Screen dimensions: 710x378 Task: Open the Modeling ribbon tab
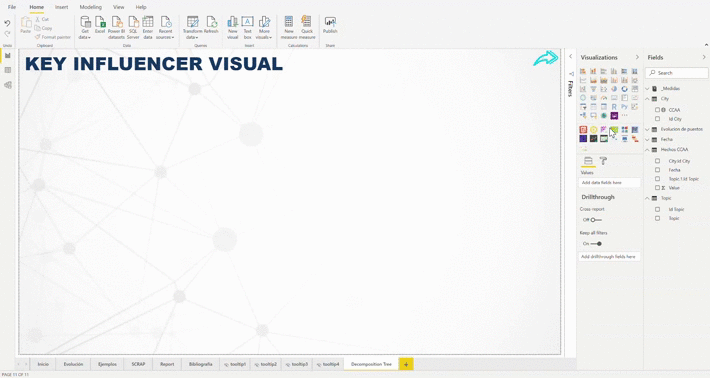91,7
